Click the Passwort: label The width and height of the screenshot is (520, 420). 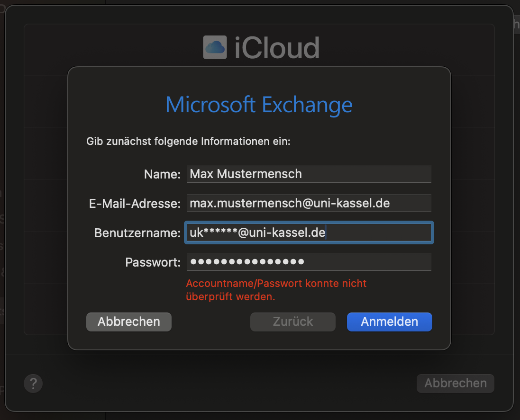pyautogui.click(x=153, y=262)
